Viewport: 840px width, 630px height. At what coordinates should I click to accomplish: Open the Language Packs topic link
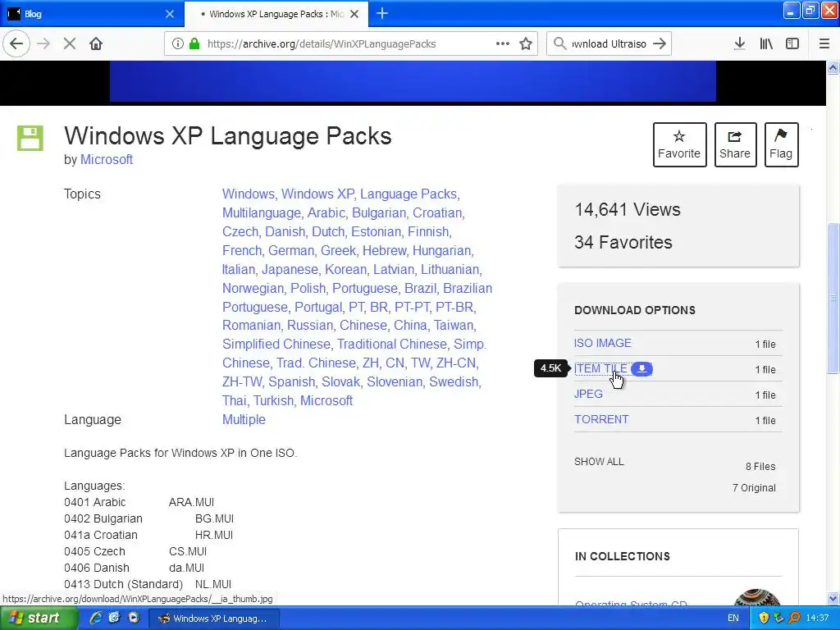(x=409, y=194)
